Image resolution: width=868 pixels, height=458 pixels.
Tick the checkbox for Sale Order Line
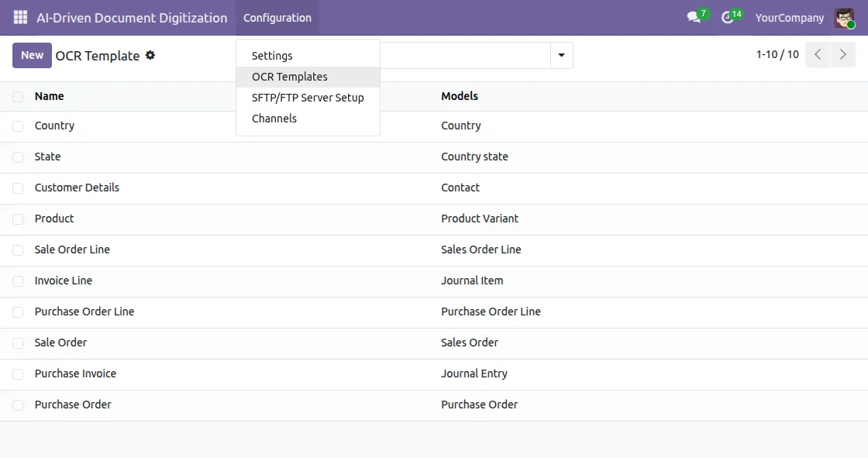(18, 250)
